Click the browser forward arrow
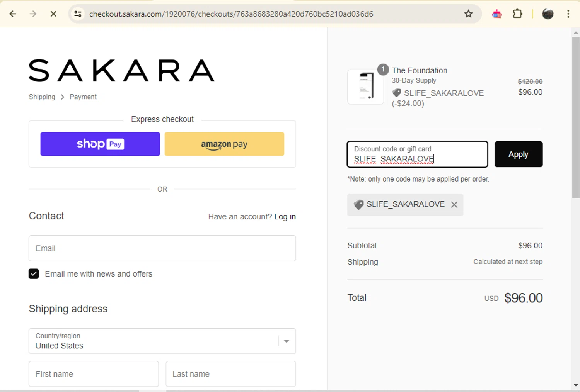This screenshot has height=392, width=580. point(33,14)
